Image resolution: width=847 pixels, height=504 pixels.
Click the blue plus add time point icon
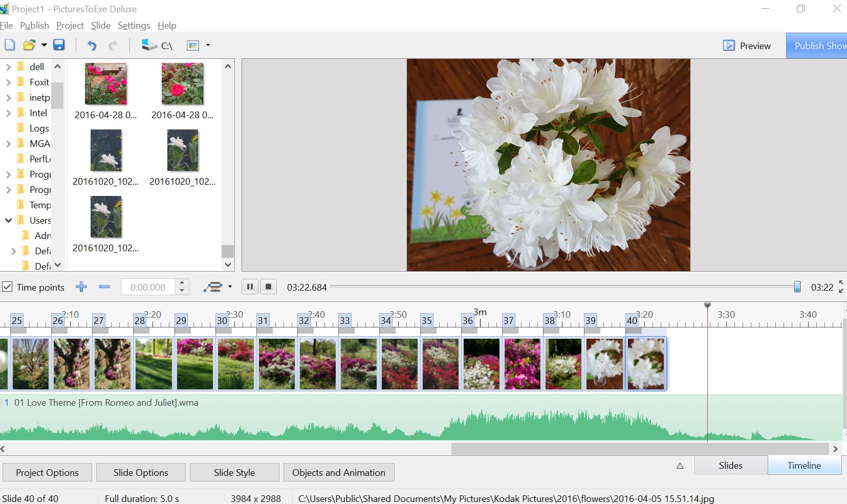(81, 287)
